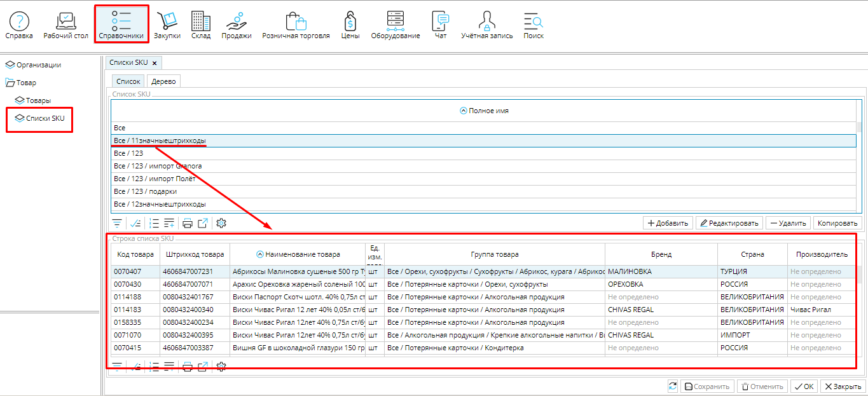The height and width of the screenshot is (396, 868).
Task: Select the row Все / 123 / подарки
Action: click(x=145, y=191)
